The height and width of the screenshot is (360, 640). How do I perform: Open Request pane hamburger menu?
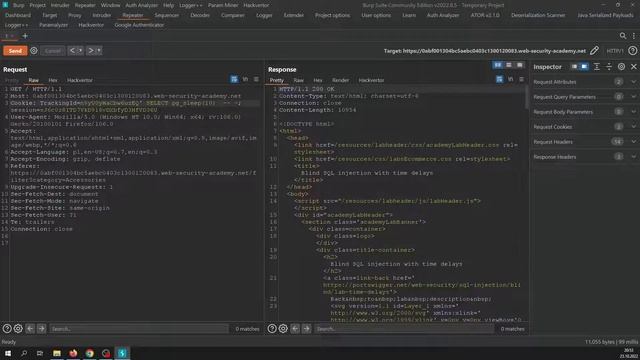(256, 79)
